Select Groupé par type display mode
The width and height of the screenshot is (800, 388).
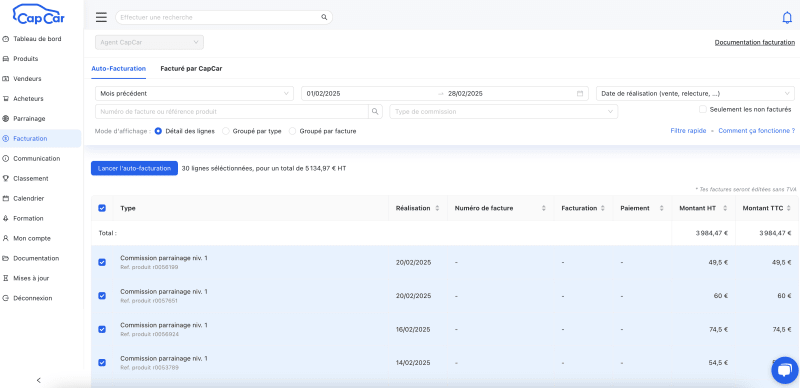[226, 131]
